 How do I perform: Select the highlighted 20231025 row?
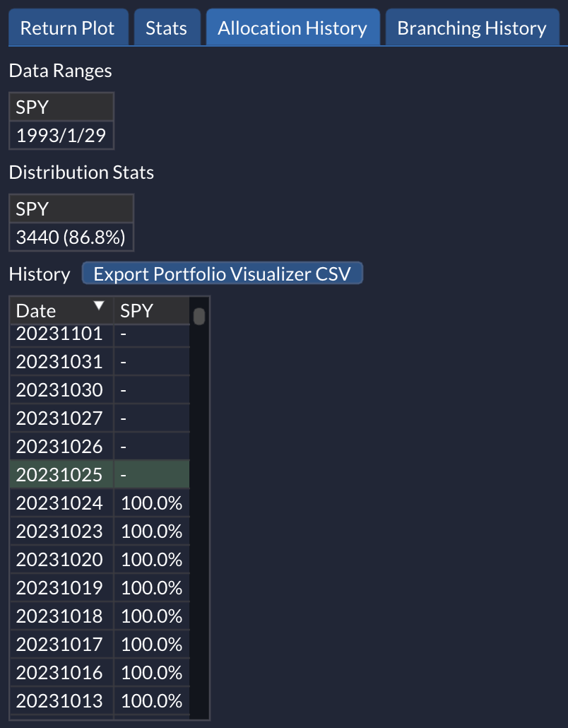click(x=59, y=475)
